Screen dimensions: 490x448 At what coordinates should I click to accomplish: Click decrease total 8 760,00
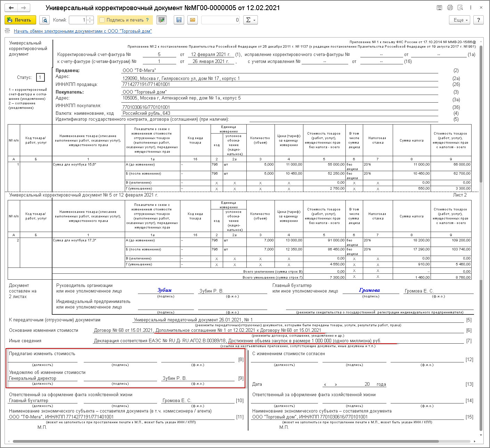coord(451,277)
